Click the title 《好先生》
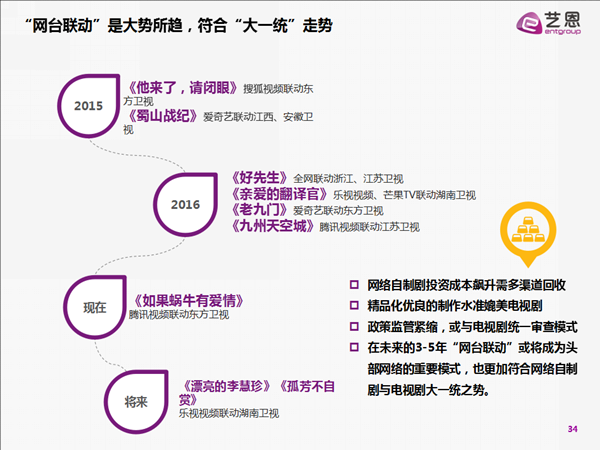Screen dimensions: 600x450 [x=259, y=178]
